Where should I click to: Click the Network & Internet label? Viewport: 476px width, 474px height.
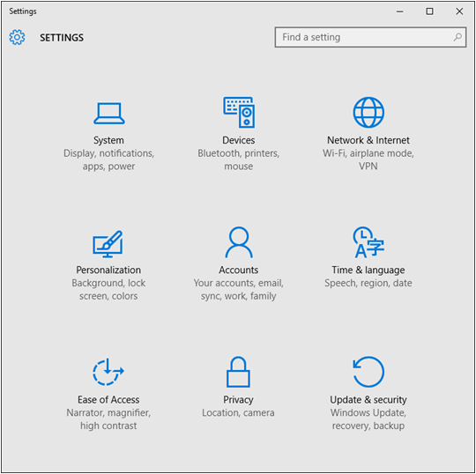click(368, 140)
